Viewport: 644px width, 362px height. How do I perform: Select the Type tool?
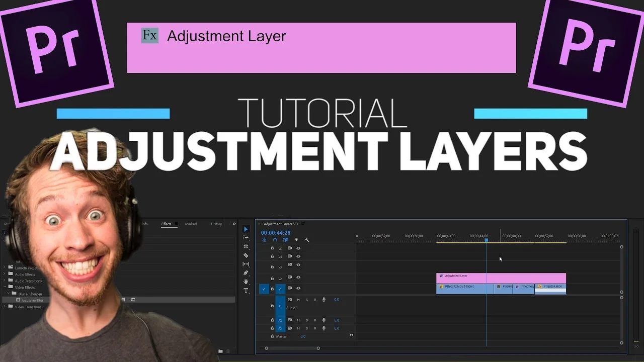tap(246, 291)
